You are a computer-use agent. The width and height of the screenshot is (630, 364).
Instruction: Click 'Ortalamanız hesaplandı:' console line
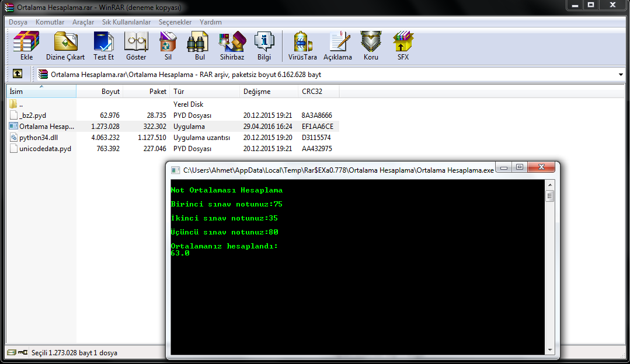point(224,246)
